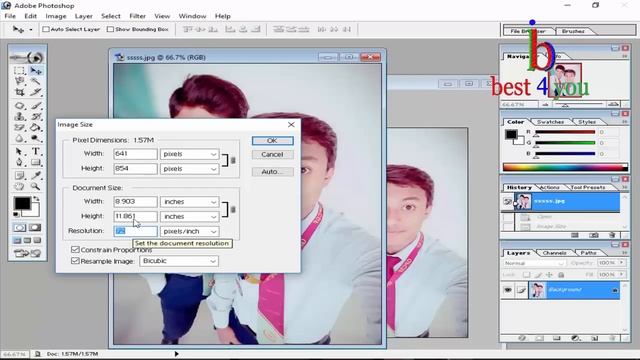This screenshot has height=360, width=640.
Task: Click the R red color slider
Action: click(x=565, y=132)
